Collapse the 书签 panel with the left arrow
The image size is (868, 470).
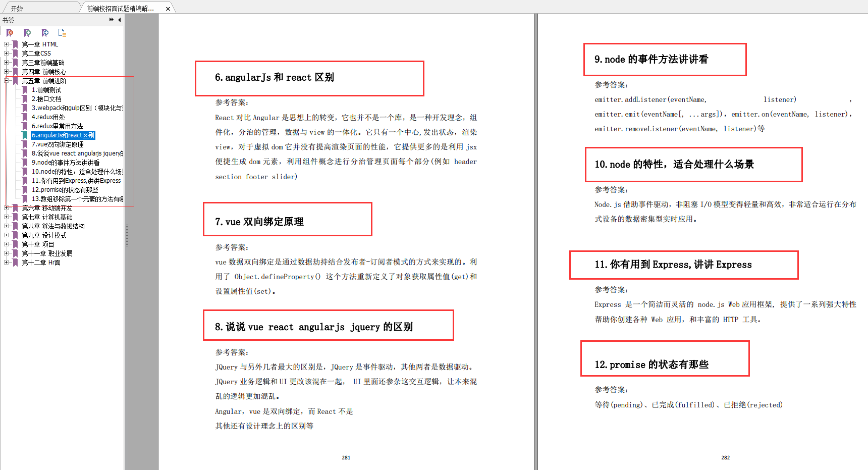click(x=120, y=20)
